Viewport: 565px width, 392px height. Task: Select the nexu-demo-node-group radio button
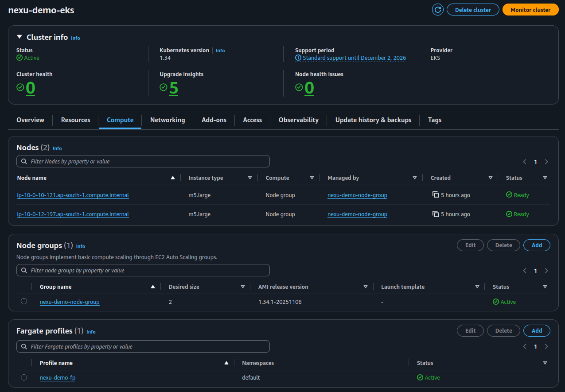[x=24, y=301]
